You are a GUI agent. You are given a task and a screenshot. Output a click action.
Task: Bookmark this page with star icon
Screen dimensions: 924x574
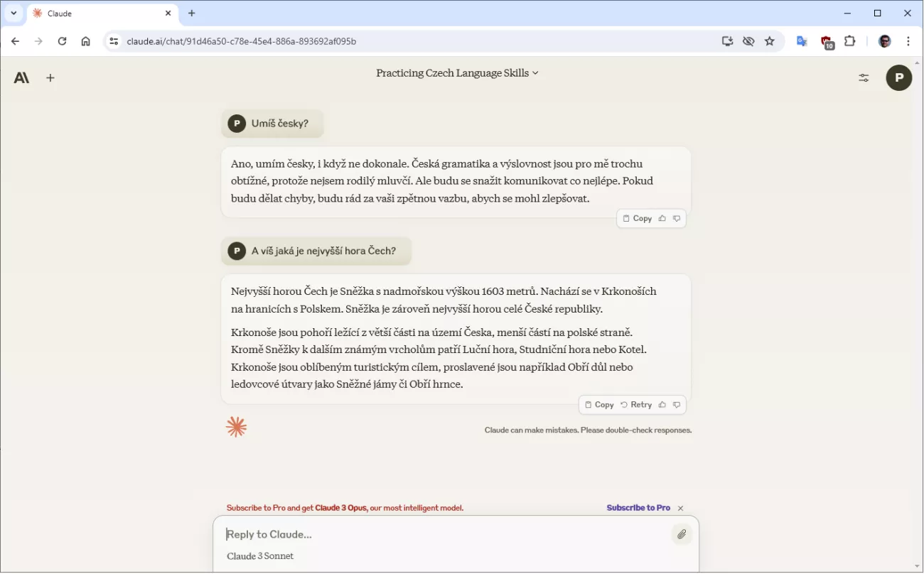[770, 41]
